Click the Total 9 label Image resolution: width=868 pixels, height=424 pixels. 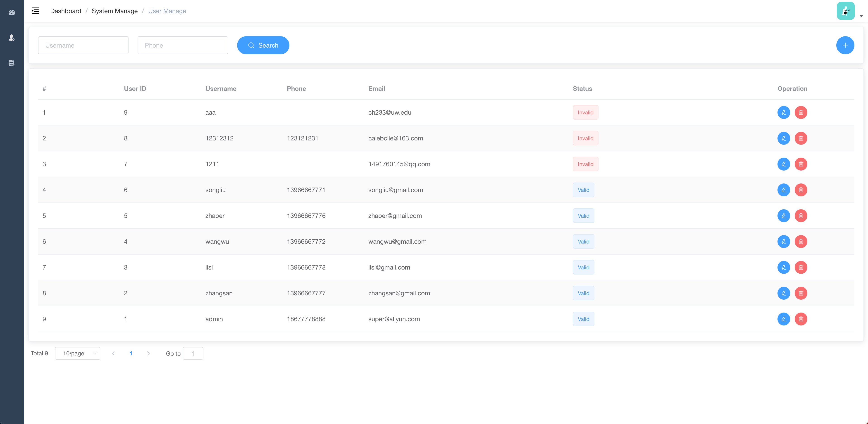click(39, 353)
